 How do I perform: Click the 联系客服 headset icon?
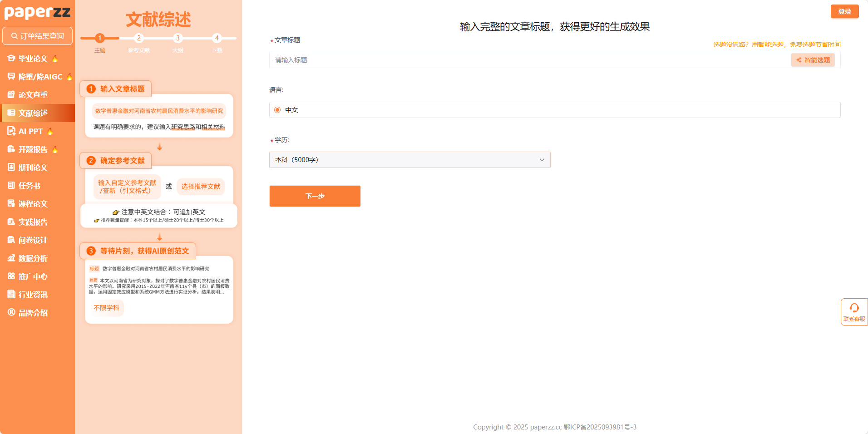click(854, 308)
